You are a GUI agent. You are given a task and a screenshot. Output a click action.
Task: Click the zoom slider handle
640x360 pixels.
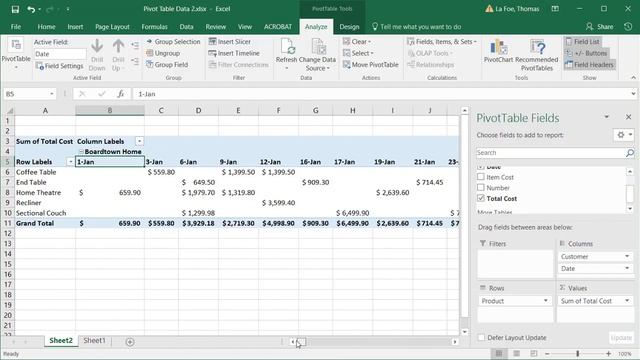pos(578,353)
